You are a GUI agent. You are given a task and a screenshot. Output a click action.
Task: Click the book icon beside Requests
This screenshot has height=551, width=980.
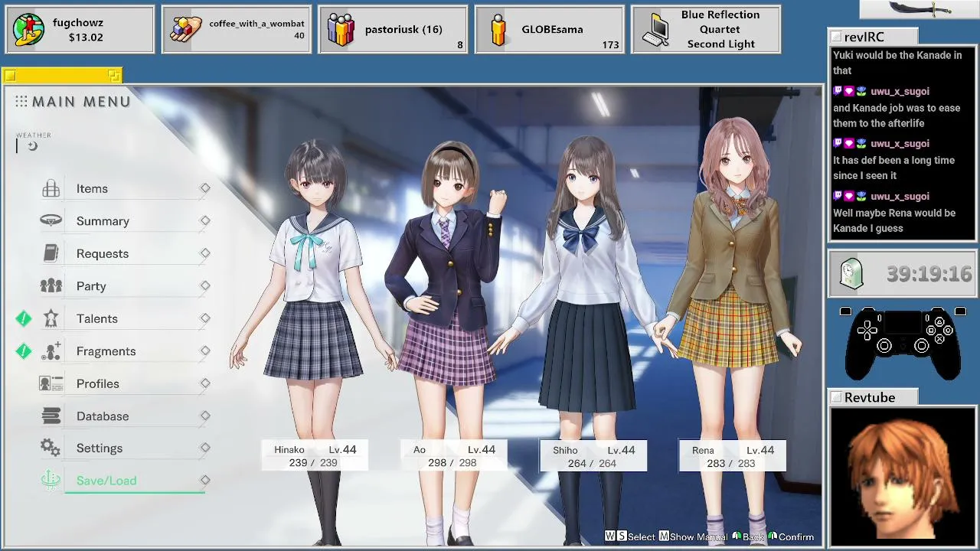pyautogui.click(x=51, y=253)
